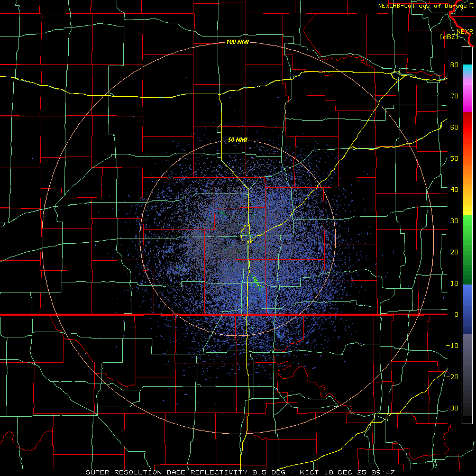476x476 pixels.
Task: Click the -10 value on the dBZ scale
Action: pyautogui.click(x=452, y=346)
